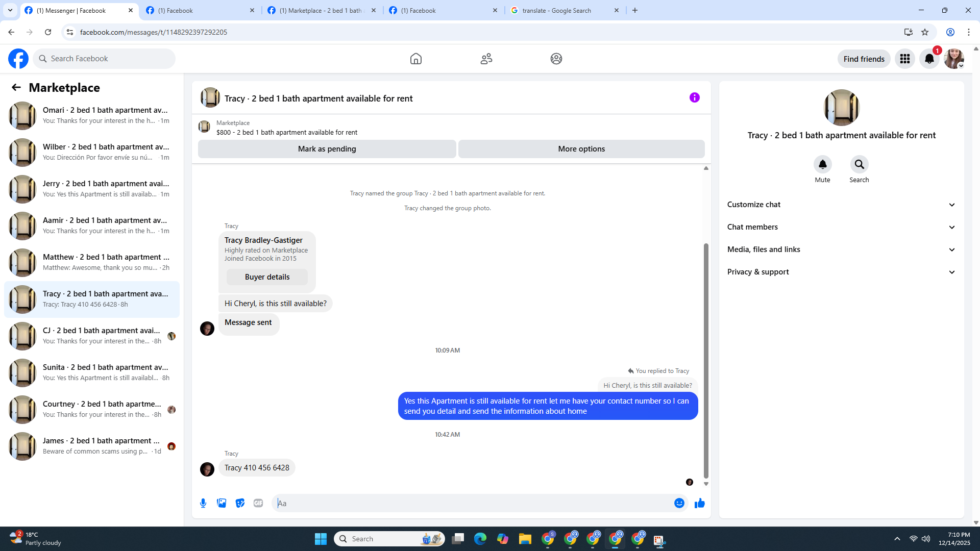
Task: Search within the conversation
Action: (x=859, y=165)
